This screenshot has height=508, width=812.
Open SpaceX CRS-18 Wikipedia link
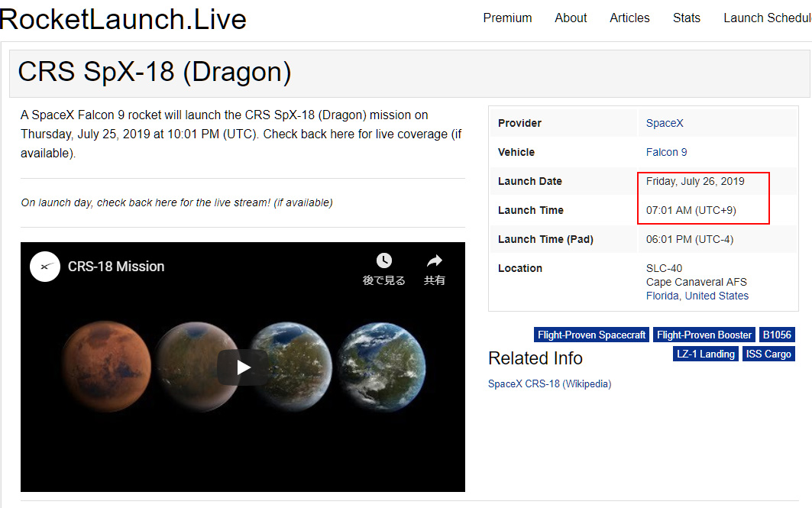point(549,383)
